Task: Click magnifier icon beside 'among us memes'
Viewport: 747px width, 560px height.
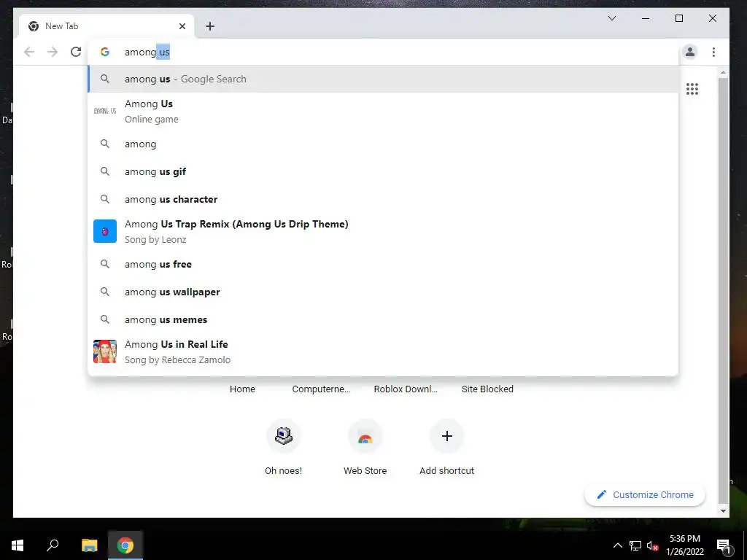Action: 105,319
